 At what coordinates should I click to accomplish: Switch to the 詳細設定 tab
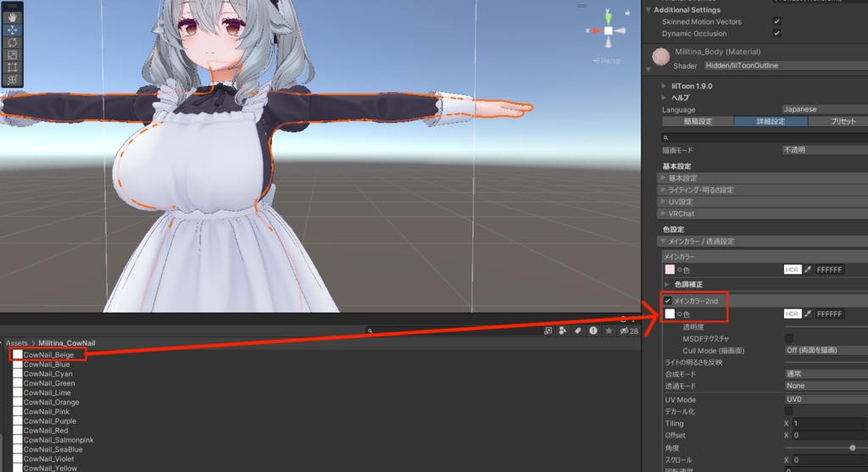771,121
